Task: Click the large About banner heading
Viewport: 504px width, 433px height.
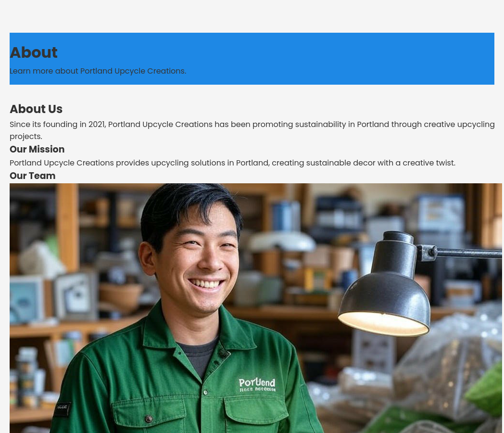Action: (34, 52)
